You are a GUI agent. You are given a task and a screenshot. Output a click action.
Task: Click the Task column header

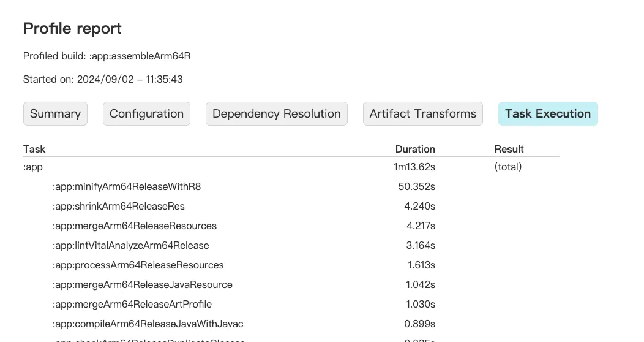[34, 149]
